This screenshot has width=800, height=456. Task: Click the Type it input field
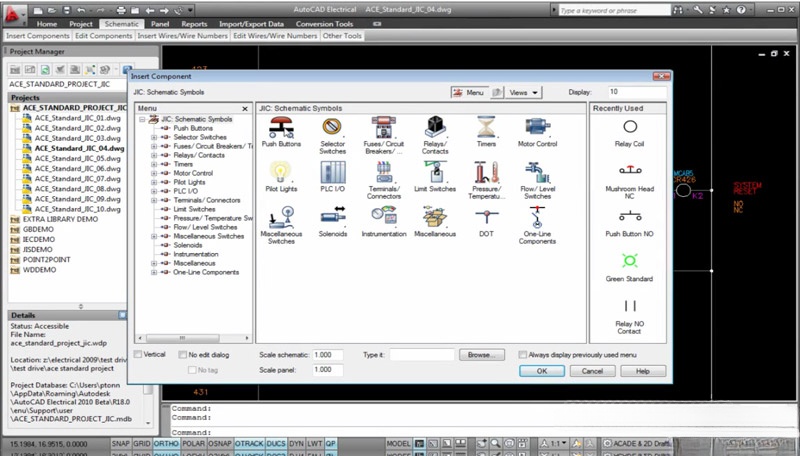[x=421, y=354]
